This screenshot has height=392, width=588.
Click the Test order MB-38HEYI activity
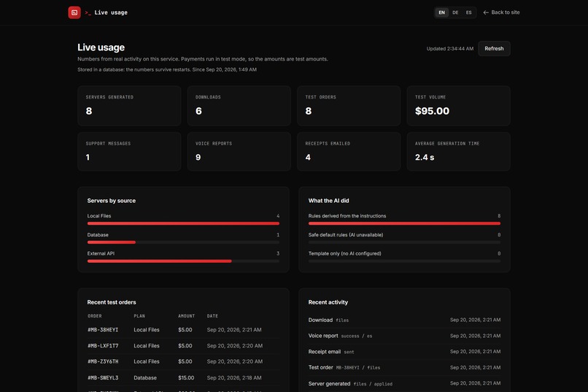tap(404, 367)
